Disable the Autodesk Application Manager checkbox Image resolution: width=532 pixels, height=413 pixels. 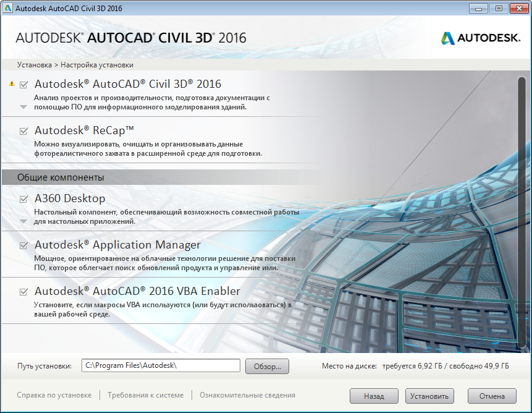coord(23,245)
